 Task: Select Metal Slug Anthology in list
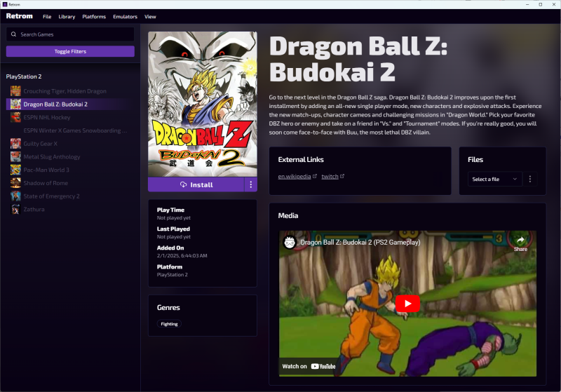tap(70, 156)
